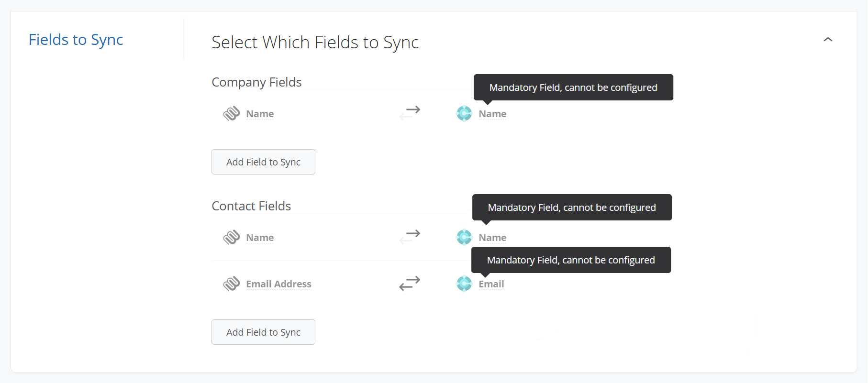Image resolution: width=868 pixels, height=383 pixels.
Task: Select the Company Fields source Name label
Action: [260, 114]
